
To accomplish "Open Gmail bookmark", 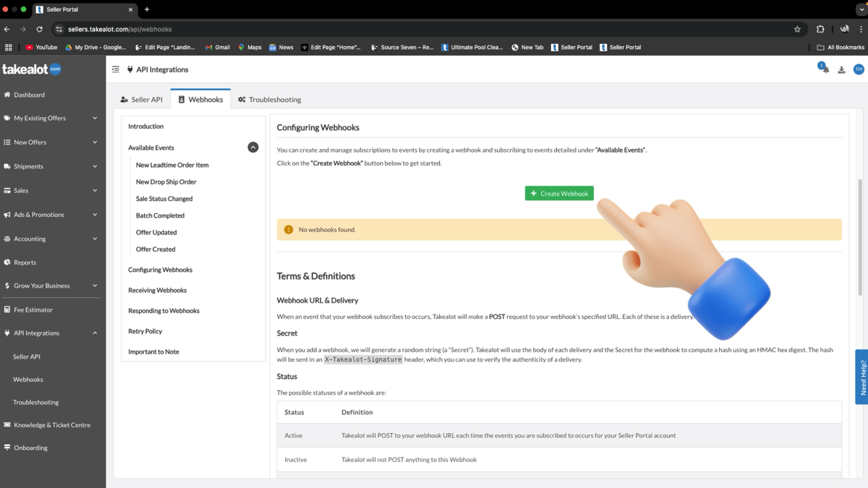I will point(217,47).
